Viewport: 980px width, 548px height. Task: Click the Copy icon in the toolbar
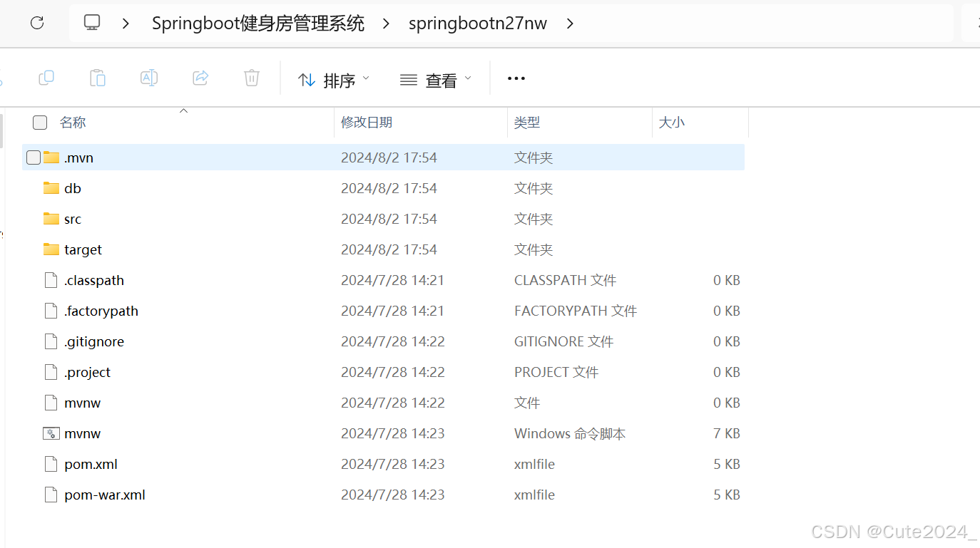click(x=46, y=78)
